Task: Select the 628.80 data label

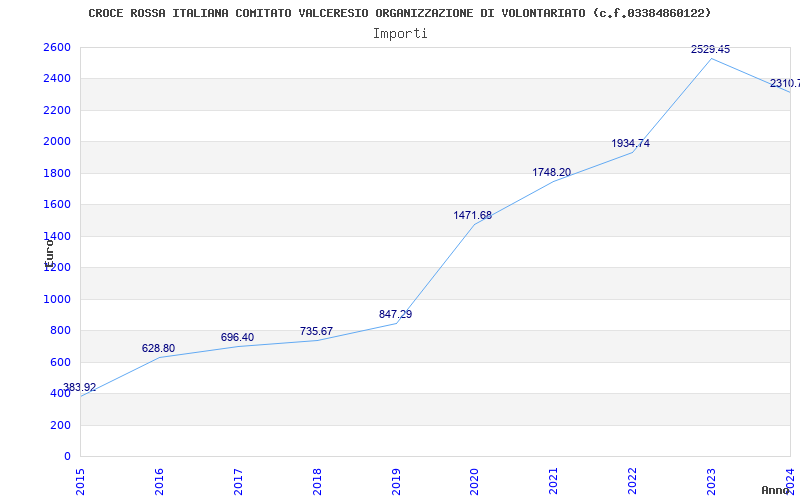Action: pos(158,348)
